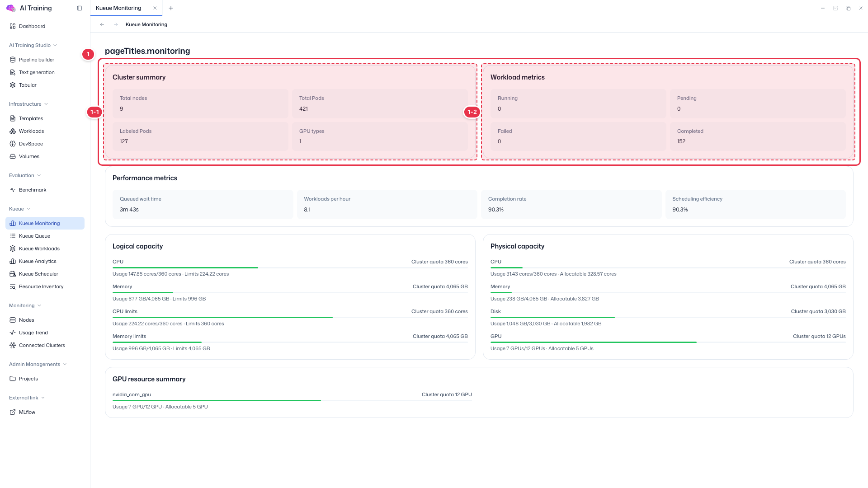
Task: Open Connected Clusters in the sidebar
Action: tap(45, 345)
